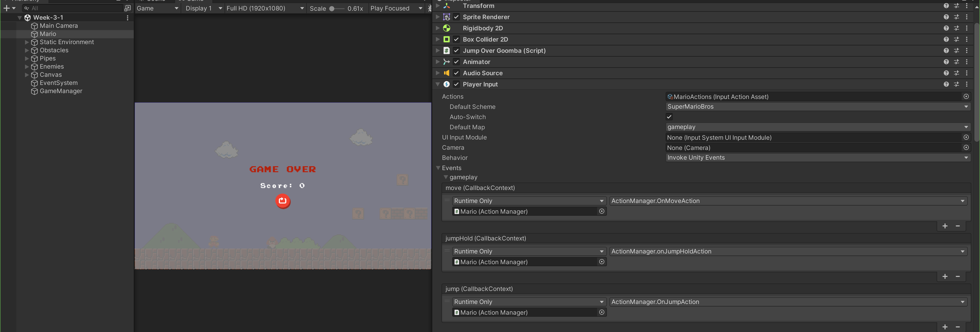Collapse the gameplay events foldout
This screenshot has width=980, height=332.
click(446, 177)
